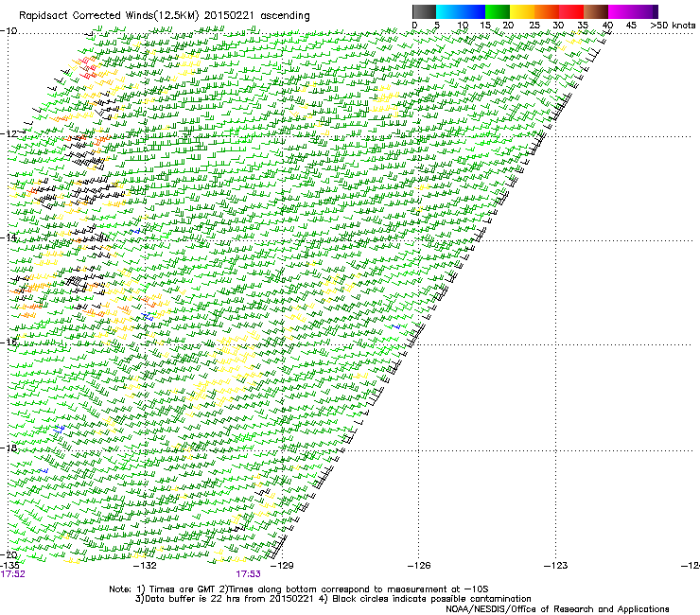Click the red 30-35 knots legend swatch
Viewport: 700px width, 615px height.
[571, 11]
